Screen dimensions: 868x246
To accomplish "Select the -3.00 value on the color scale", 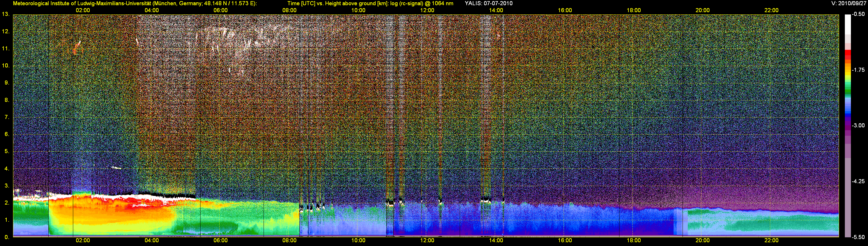I will [x=858, y=125].
